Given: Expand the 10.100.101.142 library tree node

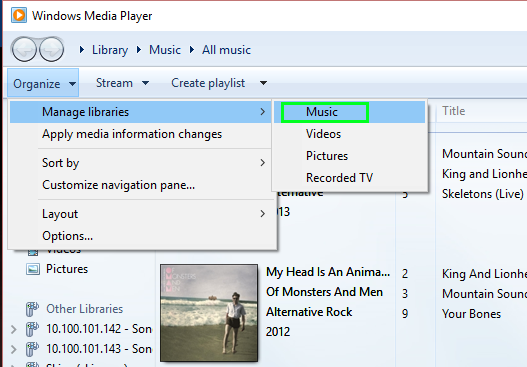Looking at the screenshot, I should (13, 329).
